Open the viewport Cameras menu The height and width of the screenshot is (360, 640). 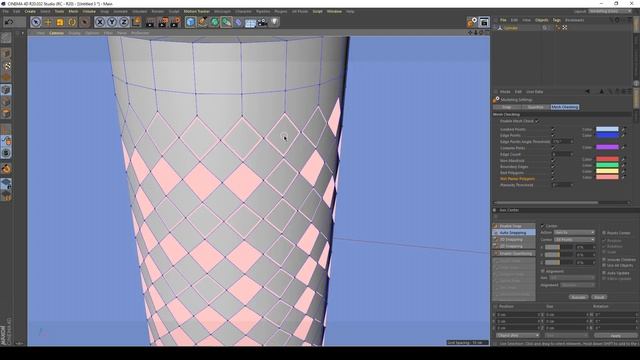[x=56, y=33]
